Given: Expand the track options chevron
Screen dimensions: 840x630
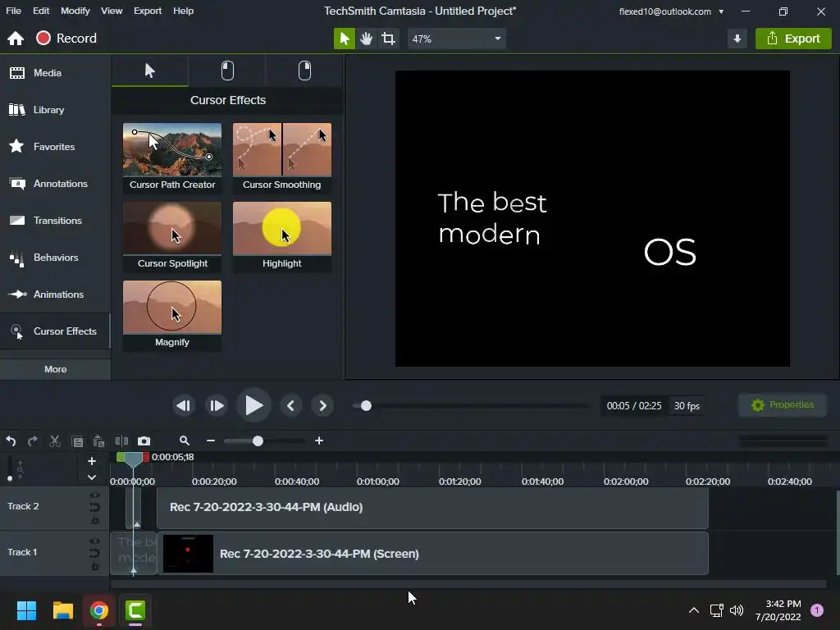Looking at the screenshot, I should 92,477.
